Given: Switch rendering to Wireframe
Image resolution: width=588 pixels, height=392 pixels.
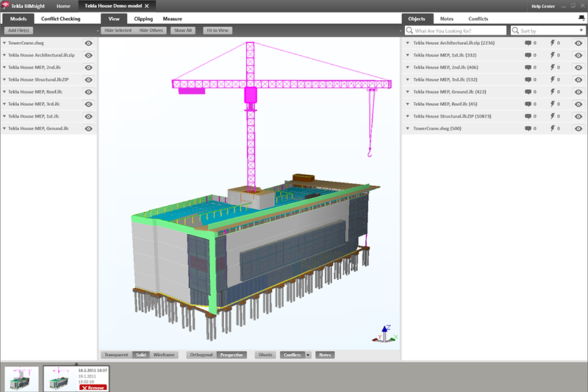Looking at the screenshot, I should pos(164,355).
